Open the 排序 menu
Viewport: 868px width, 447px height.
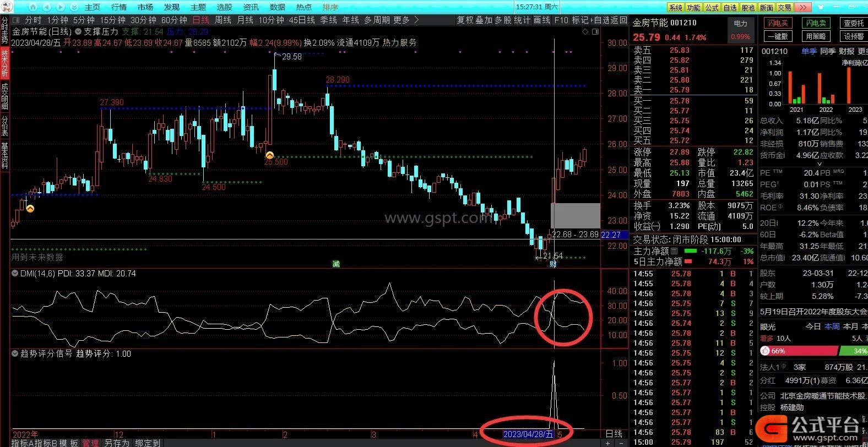[x=330, y=7]
